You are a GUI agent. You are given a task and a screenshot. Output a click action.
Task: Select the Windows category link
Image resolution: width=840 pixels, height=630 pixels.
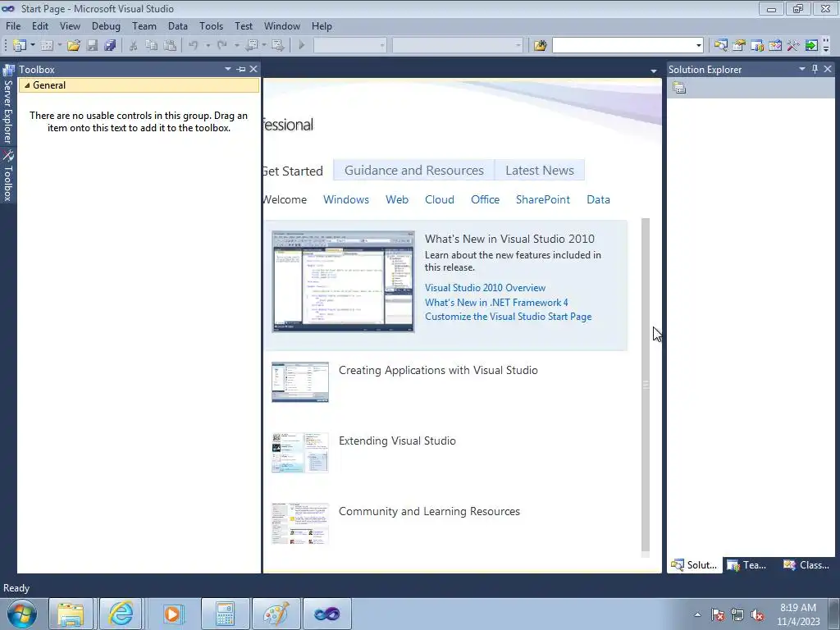pos(346,199)
